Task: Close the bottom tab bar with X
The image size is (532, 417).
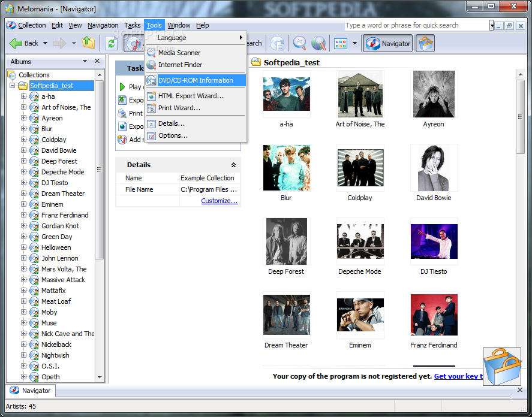Action: 520,390
